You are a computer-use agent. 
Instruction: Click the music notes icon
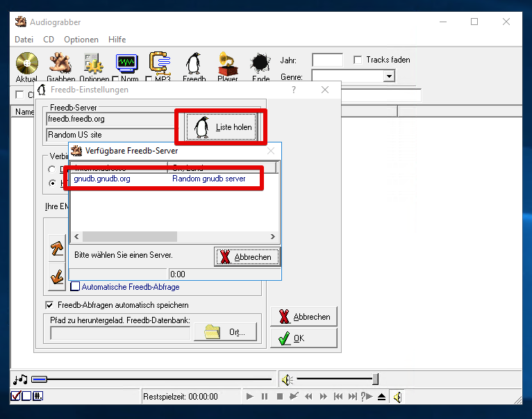click(x=20, y=379)
